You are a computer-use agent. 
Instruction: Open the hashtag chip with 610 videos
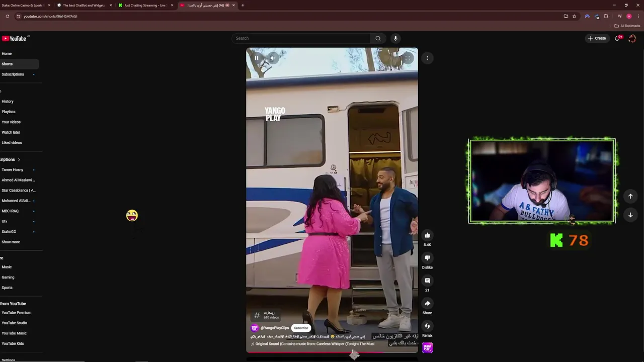pos(265,315)
